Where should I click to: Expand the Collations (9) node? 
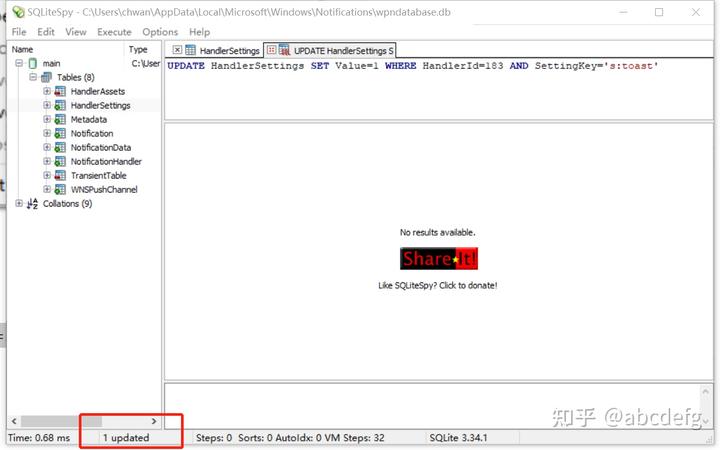click(19, 203)
